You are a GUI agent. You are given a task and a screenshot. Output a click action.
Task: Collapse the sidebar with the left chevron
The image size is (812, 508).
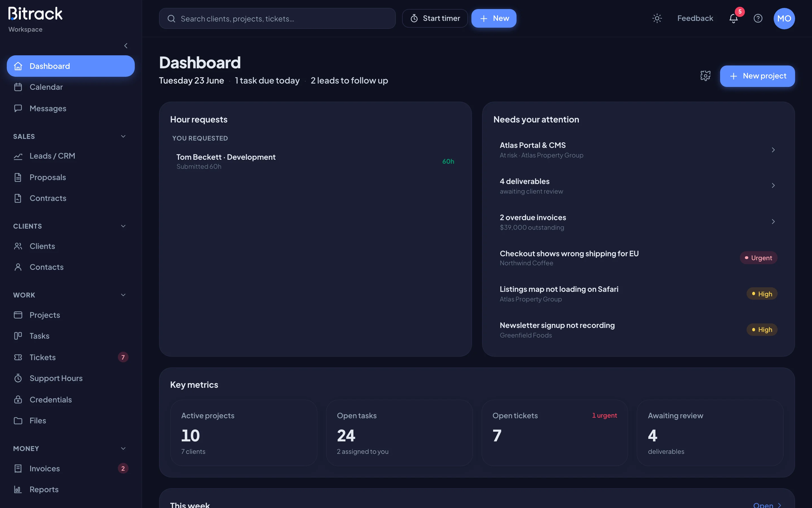click(126, 46)
